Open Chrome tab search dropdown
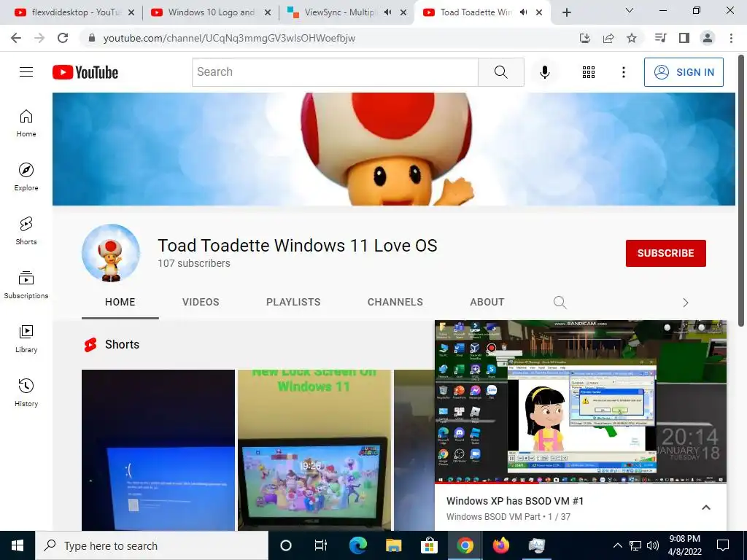The image size is (747, 560). [x=630, y=10]
